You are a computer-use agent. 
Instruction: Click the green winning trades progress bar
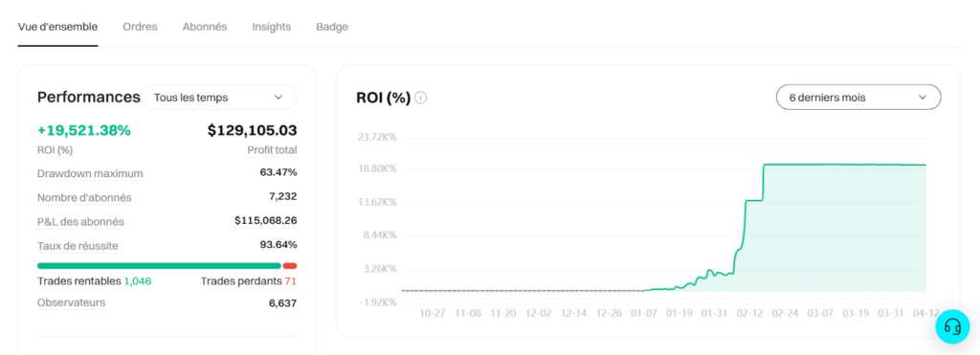pos(159,266)
